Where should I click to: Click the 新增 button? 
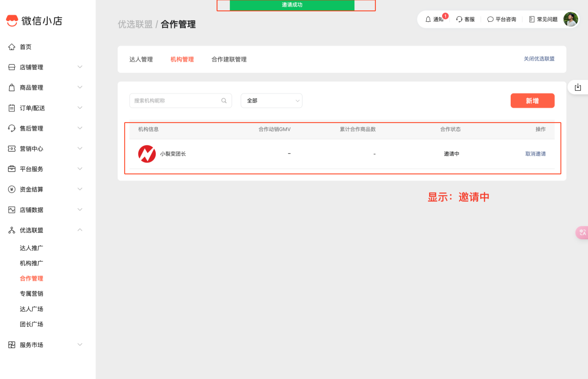click(x=532, y=101)
